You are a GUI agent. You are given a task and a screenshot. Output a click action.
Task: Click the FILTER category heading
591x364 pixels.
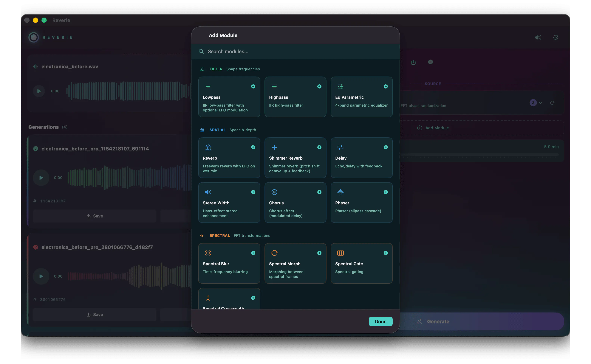tap(216, 69)
